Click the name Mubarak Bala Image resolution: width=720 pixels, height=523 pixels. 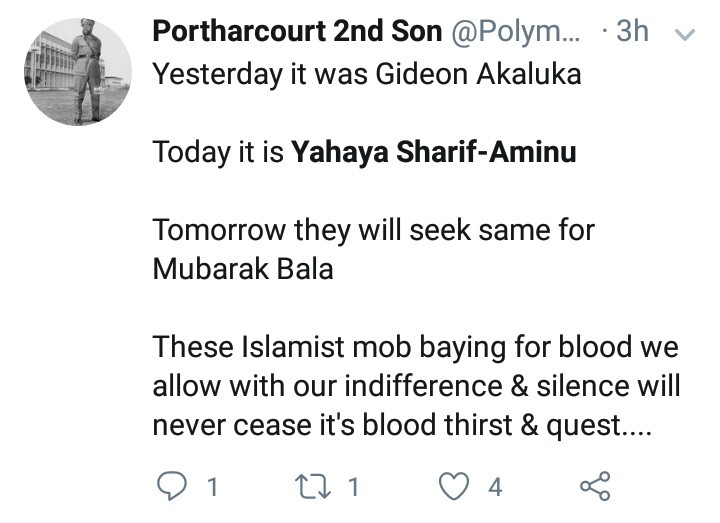pyautogui.click(x=243, y=270)
